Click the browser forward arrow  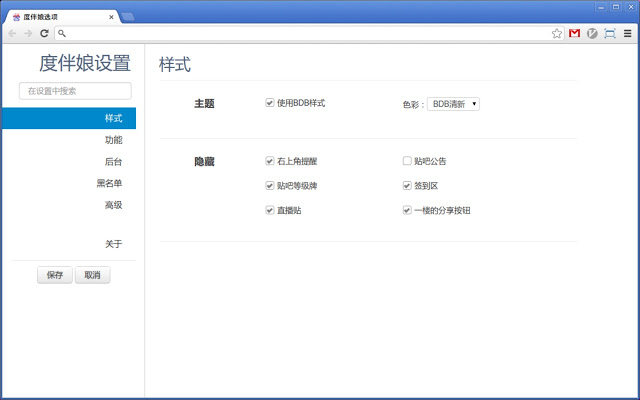pyautogui.click(x=28, y=33)
